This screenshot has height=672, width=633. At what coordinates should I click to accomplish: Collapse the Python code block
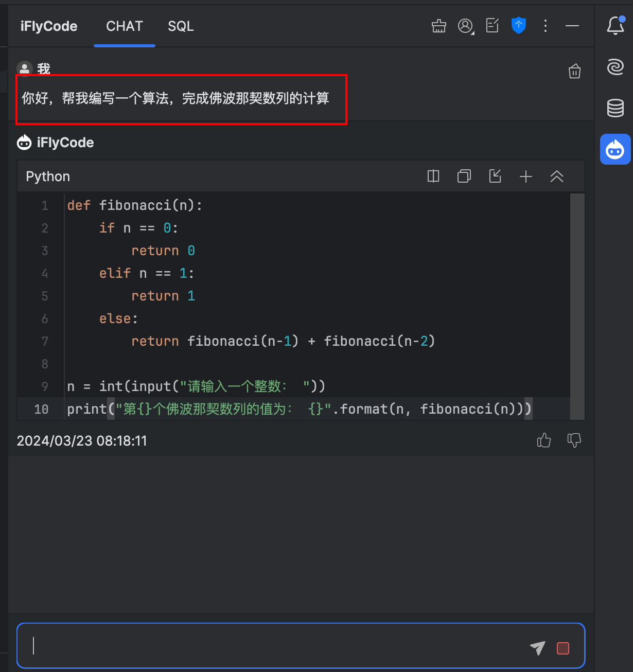[x=557, y=176]
